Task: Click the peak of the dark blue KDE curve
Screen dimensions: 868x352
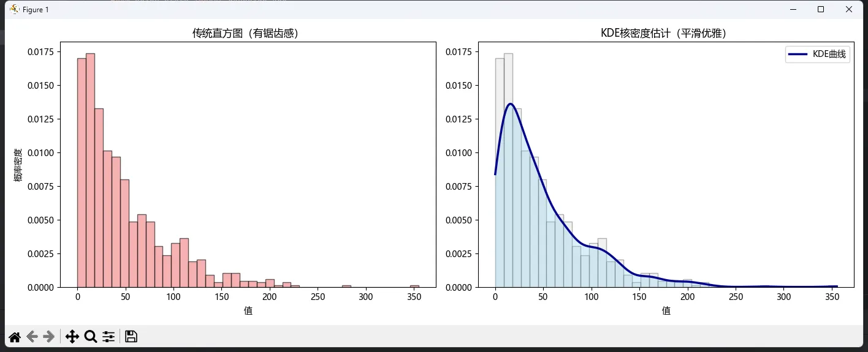Action: pos(510,104)
